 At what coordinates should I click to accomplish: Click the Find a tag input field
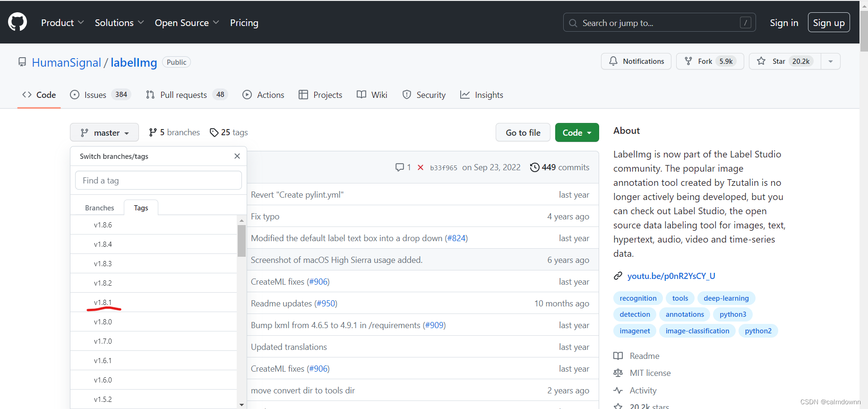pyautogui.click(x=158, y=180)
